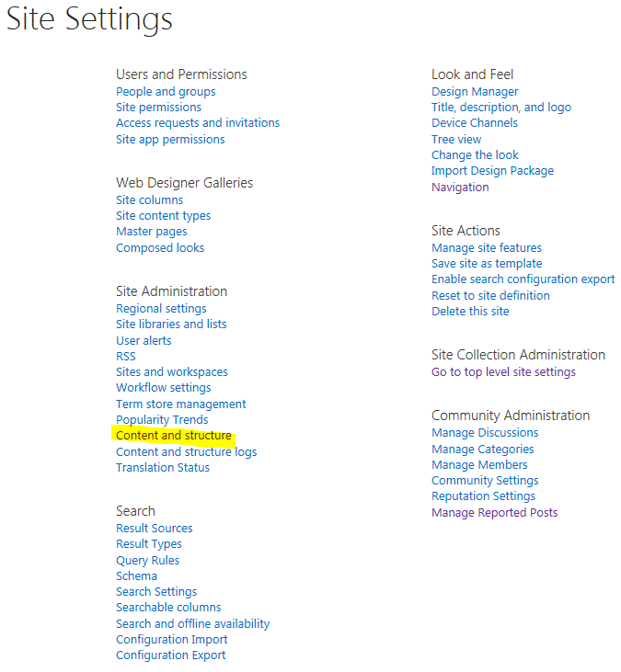Click Configuration Export link
Viewport: 621px width, 672px height.
(x=170, y=655)
